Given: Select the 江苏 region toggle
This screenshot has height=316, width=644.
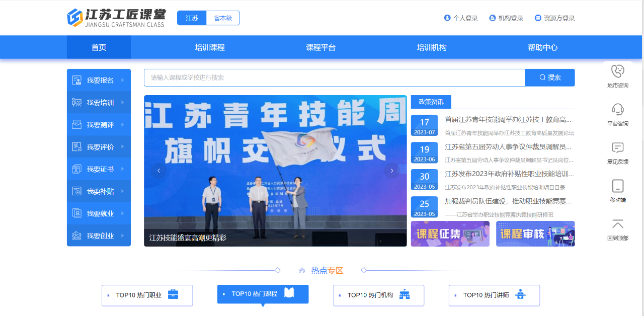Looking at the screenshot, I should (x=192, y=18).
